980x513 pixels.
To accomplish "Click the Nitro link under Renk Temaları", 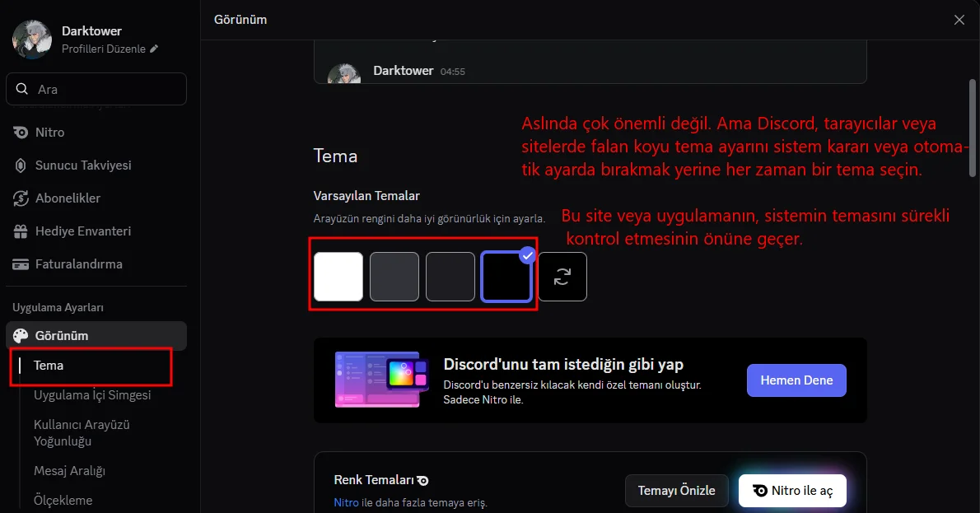I will pos(346,502).
